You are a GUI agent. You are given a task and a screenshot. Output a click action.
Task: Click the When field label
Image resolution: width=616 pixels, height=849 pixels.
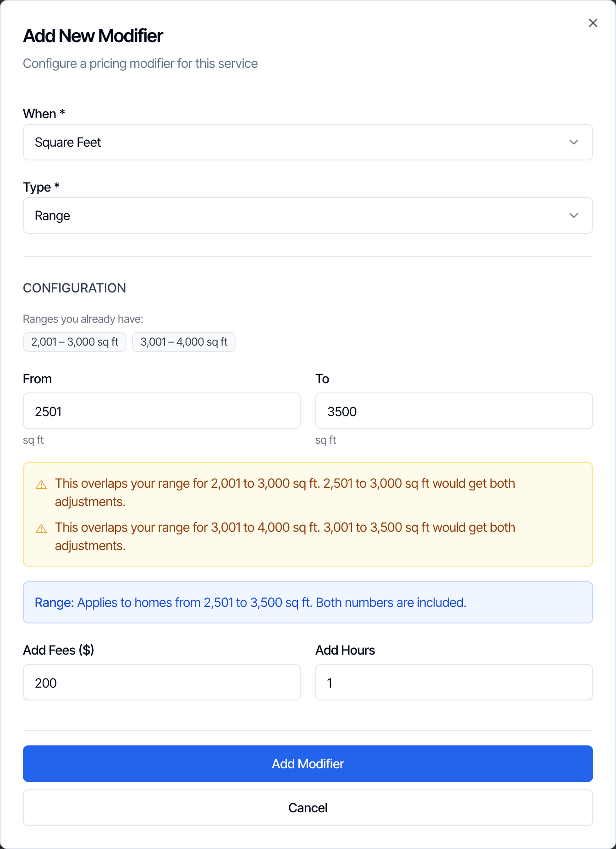(x=44, y=114)
